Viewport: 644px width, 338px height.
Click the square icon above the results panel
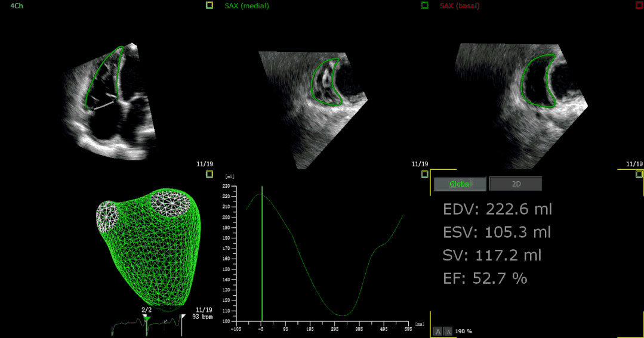coord(639,174)
